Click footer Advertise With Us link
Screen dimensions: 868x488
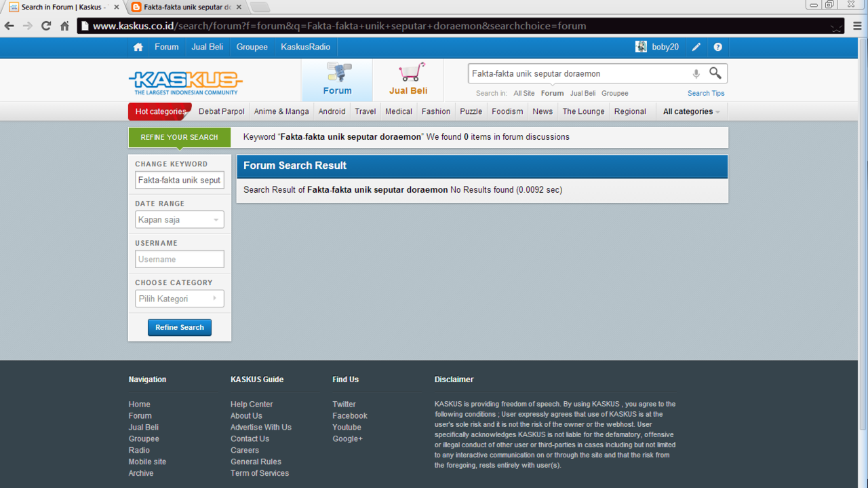pyautogui.click(x=261, y=427)
